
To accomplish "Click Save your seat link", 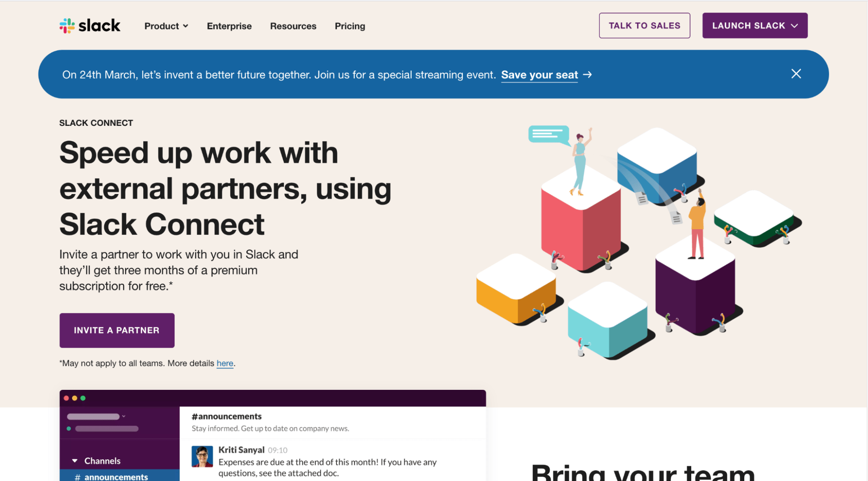I will [538, 73].
